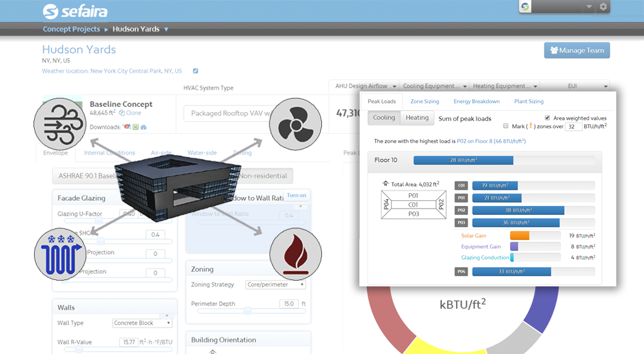The height and width of the screenshot is (354, 644).
Task: Click the Hudson Yards project title
Action: (79, 50)
